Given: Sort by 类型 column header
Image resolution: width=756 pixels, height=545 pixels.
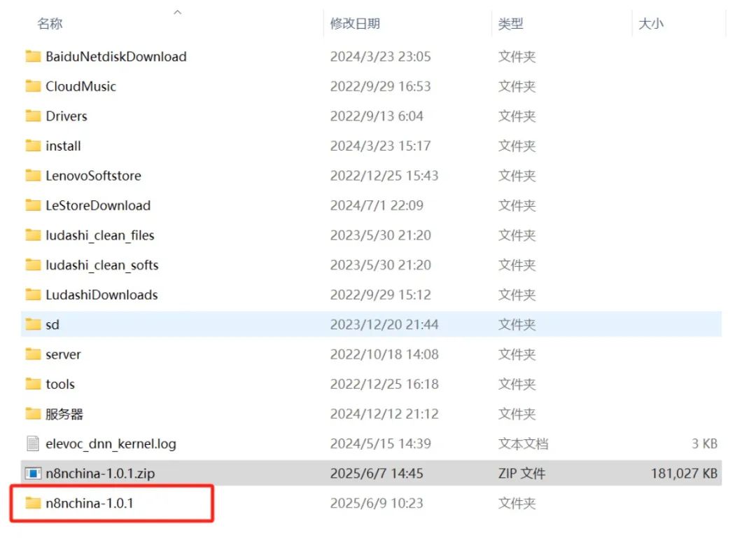Looking at the screenshot, I should [x=510, y=24].
